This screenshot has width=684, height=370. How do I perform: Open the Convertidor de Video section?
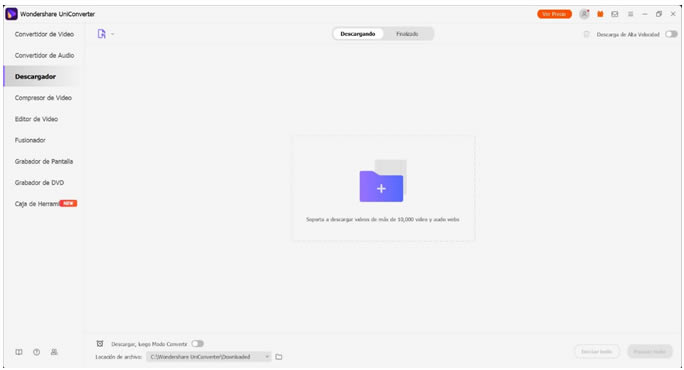pos(44,34)
